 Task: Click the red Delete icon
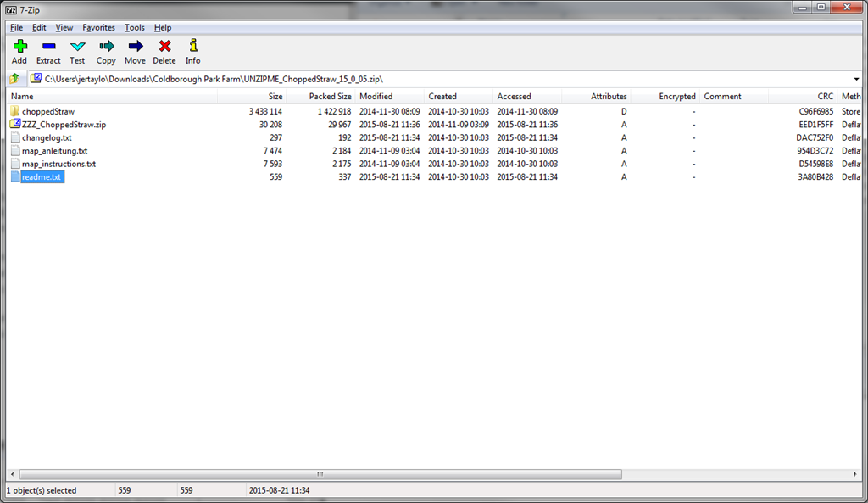[164, 46]
